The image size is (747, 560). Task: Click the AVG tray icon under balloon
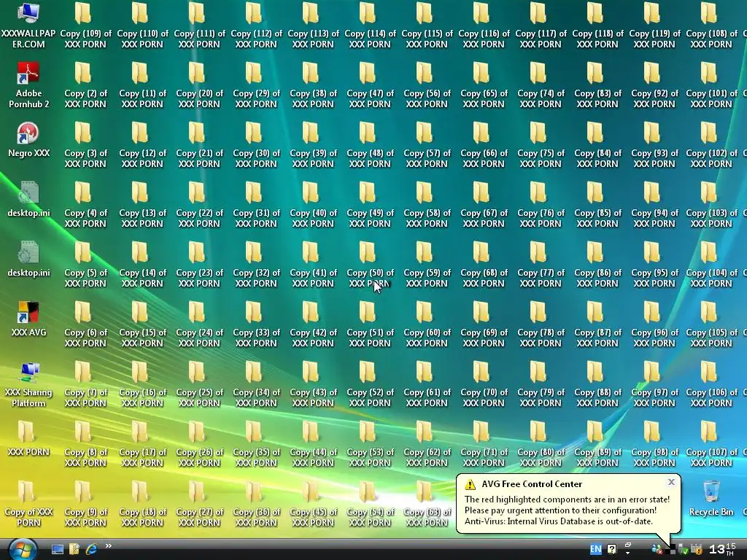point(670,550)
